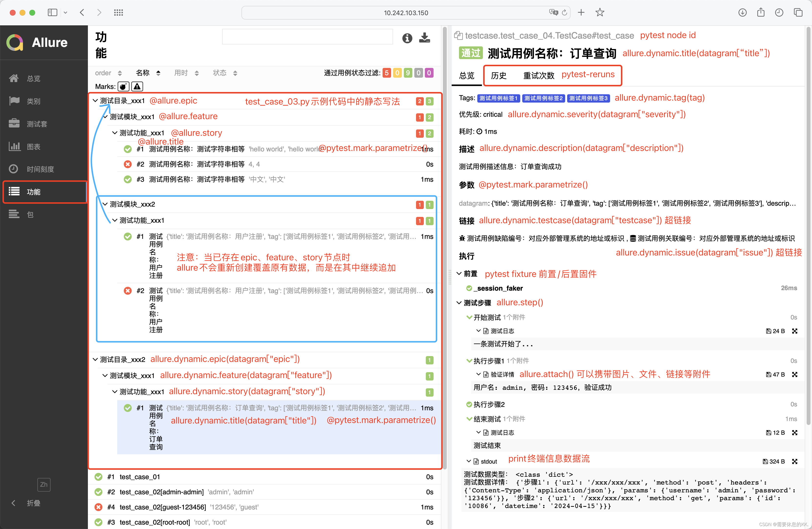Screen dimensions: 812x529
Task: Click the translate icon in address bar
Action: [x=553, y=13]
